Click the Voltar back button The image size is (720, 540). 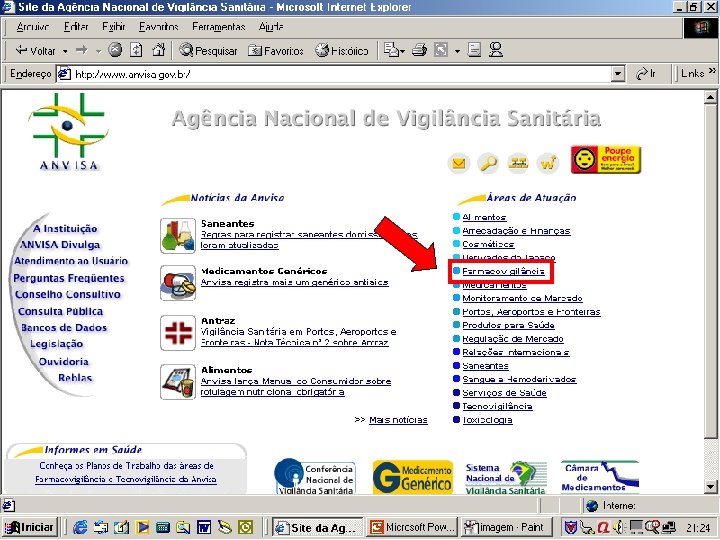tap(34, 51)
